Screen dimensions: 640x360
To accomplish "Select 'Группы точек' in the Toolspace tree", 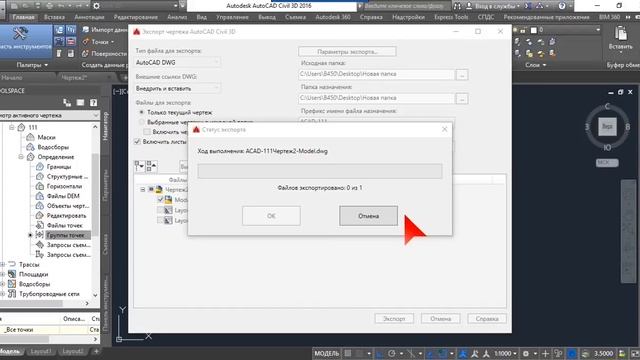I will [x=65, y=235].
